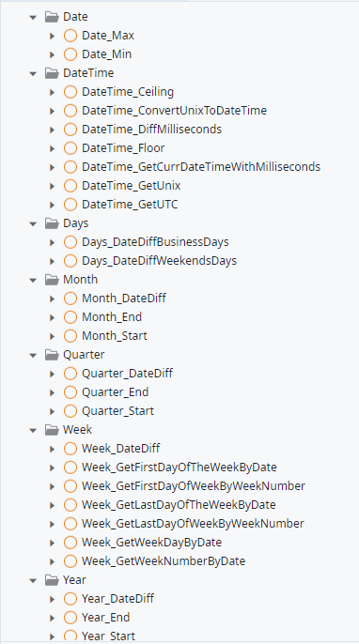Click the icon beside Days_DateDiffBusinessDays

(x=70, y=242)
